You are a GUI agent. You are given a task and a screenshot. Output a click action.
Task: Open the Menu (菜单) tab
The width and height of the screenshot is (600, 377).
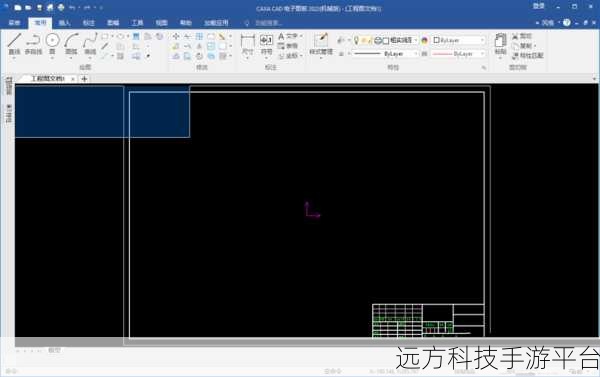14,23
